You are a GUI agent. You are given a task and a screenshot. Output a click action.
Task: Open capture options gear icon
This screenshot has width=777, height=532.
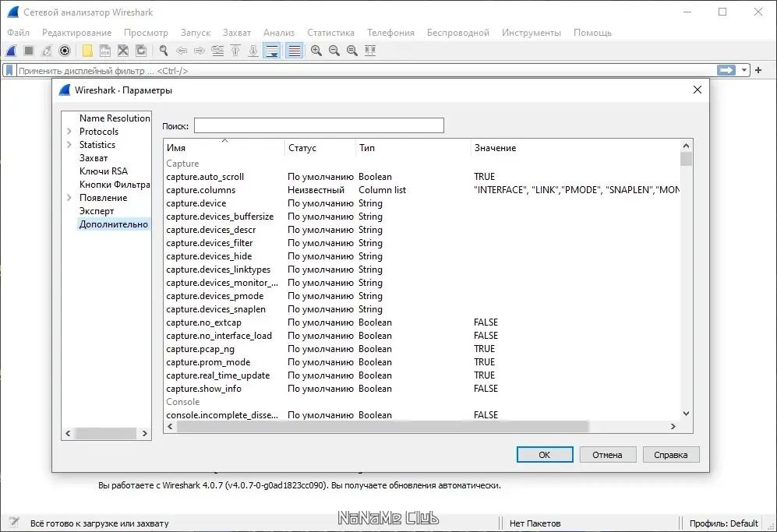tap(65, 51)
